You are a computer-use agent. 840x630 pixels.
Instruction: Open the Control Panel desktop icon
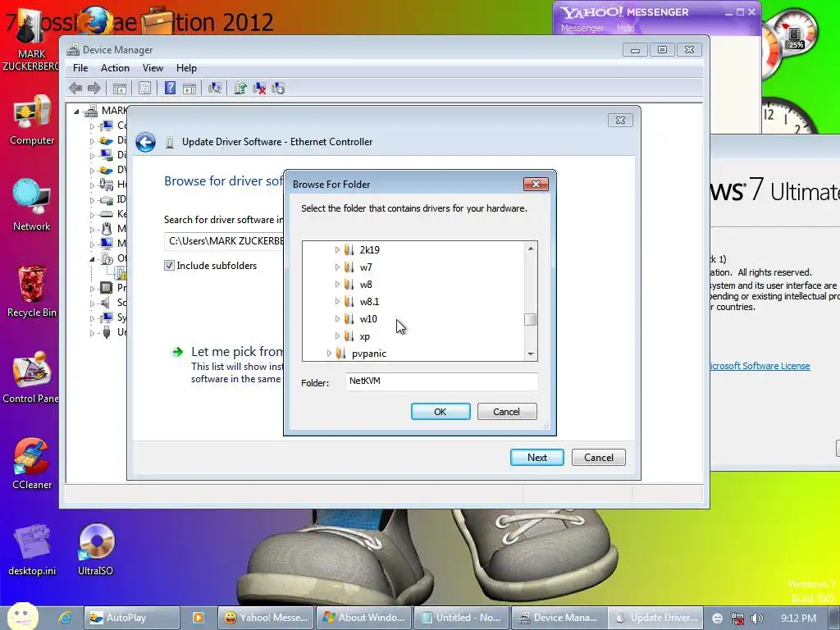(x=32, y=377)
